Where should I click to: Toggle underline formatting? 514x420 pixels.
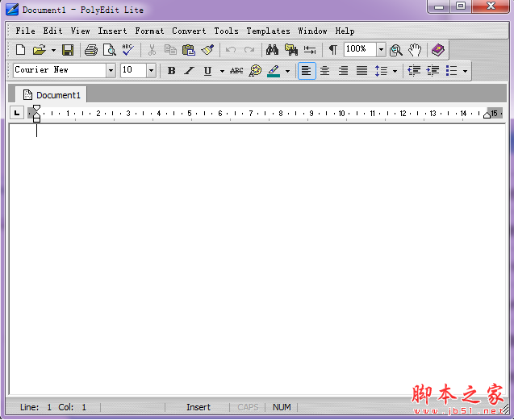pos(207,71)
